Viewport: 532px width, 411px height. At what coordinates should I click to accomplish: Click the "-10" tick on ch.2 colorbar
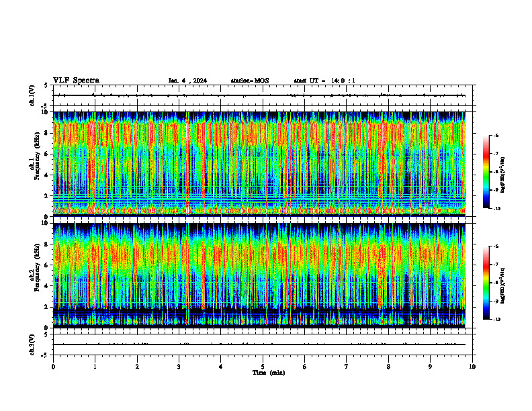[x=496, y=320]
